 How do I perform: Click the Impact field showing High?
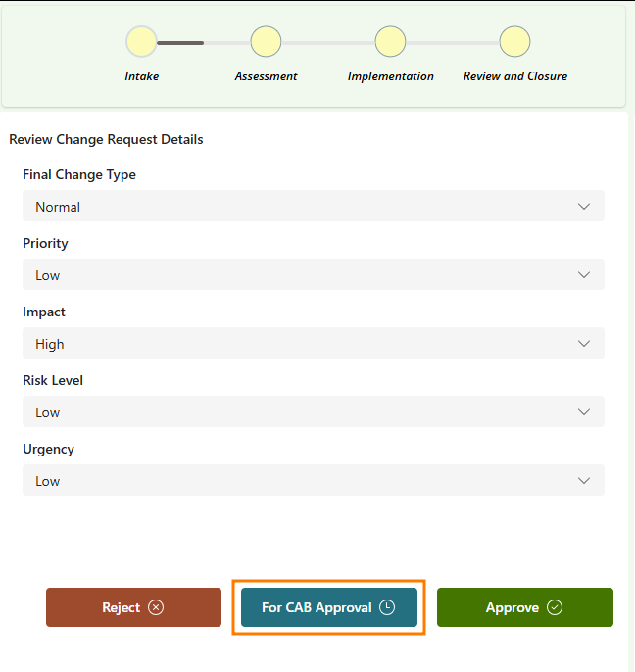tap(294, 344)
